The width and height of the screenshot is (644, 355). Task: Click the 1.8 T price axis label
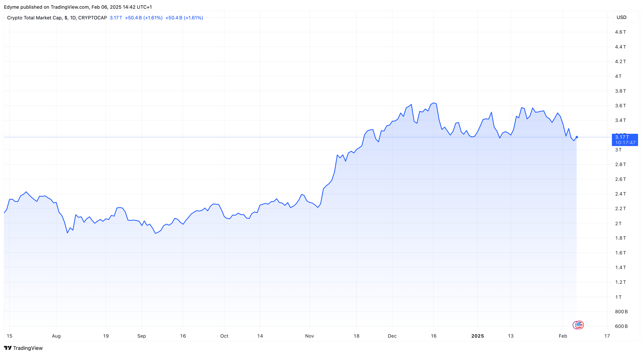[620, 238]
